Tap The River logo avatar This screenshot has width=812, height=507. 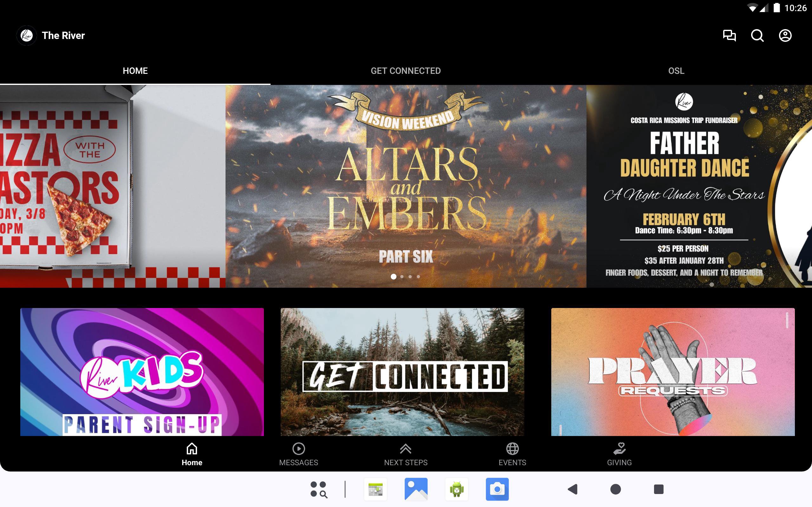(27, 35)
